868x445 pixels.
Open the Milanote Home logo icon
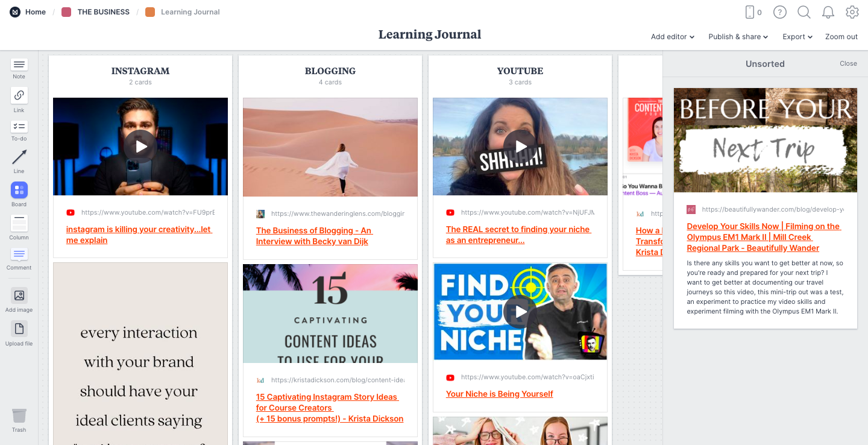click(x=15, y=12)
